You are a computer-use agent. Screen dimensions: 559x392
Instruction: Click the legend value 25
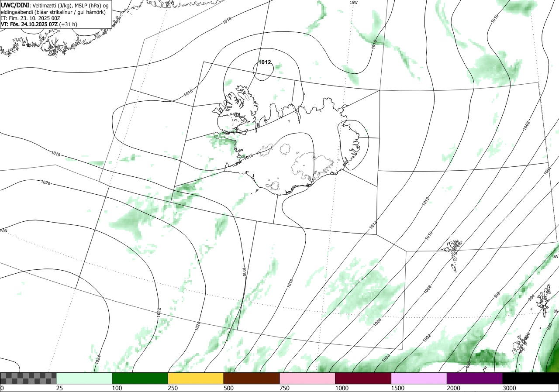point(59,388)
